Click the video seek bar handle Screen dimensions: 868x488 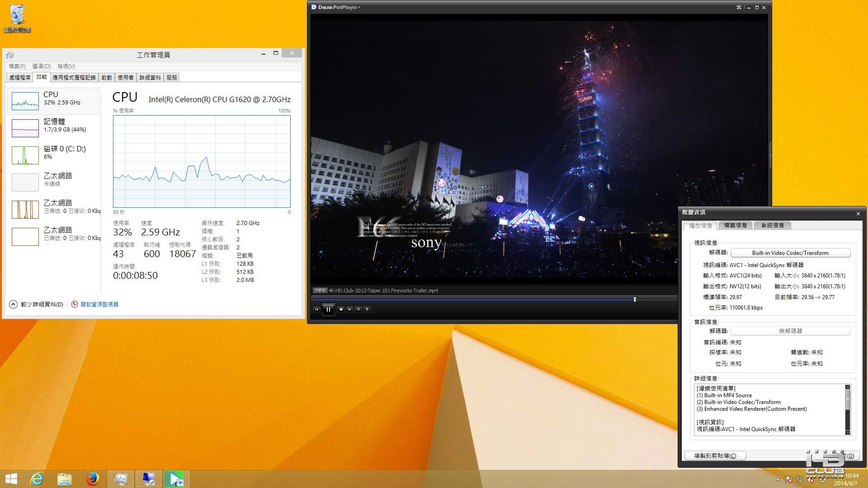click(x=635, y=299)
